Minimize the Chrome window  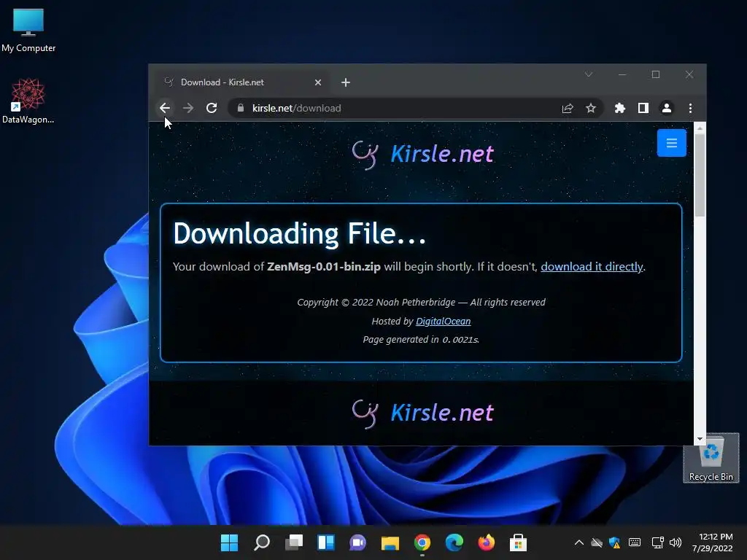pos(622,74)
